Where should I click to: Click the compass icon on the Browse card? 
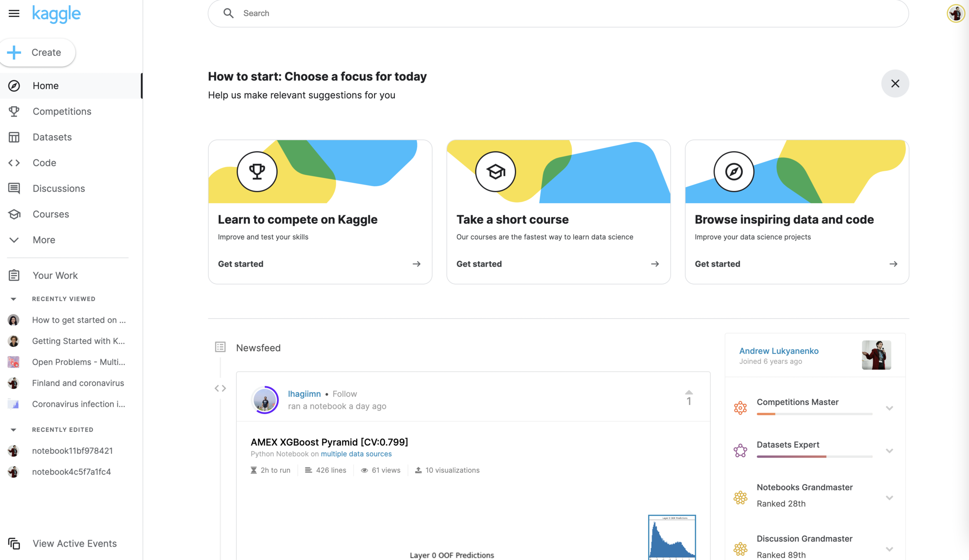click(734, 171)
